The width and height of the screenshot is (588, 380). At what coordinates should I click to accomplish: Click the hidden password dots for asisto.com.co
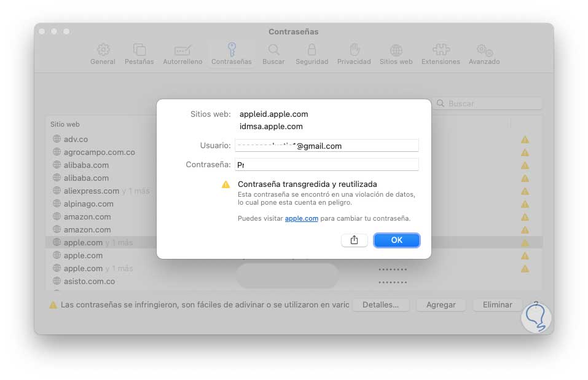pyautogui.click(x=393, y=282)
